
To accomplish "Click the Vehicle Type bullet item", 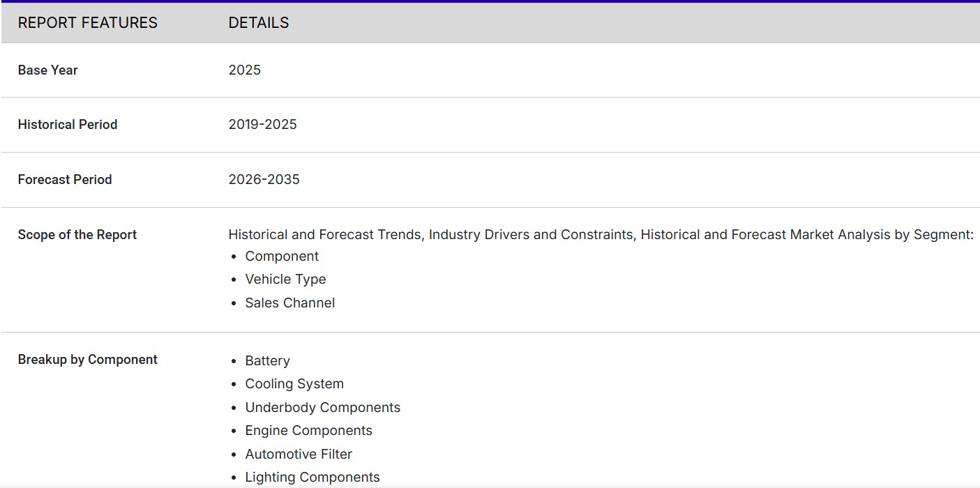I will tap(285, 280).
